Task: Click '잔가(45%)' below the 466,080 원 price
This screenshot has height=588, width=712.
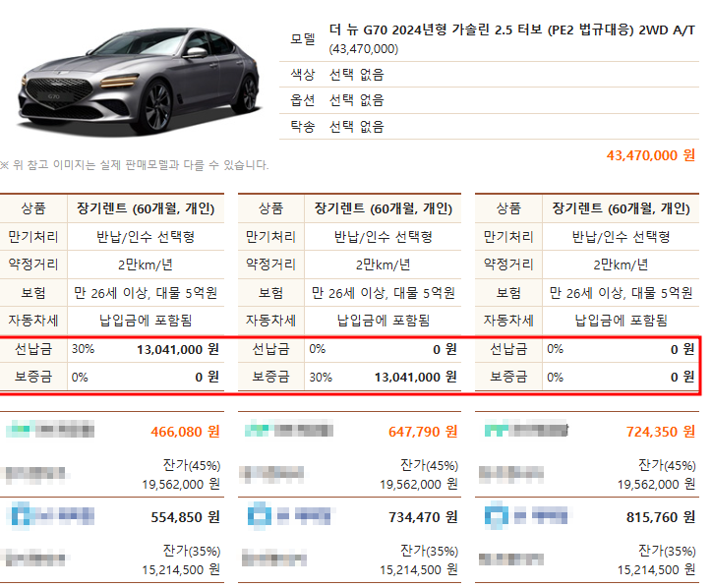Action: click(x=192, y=465)
